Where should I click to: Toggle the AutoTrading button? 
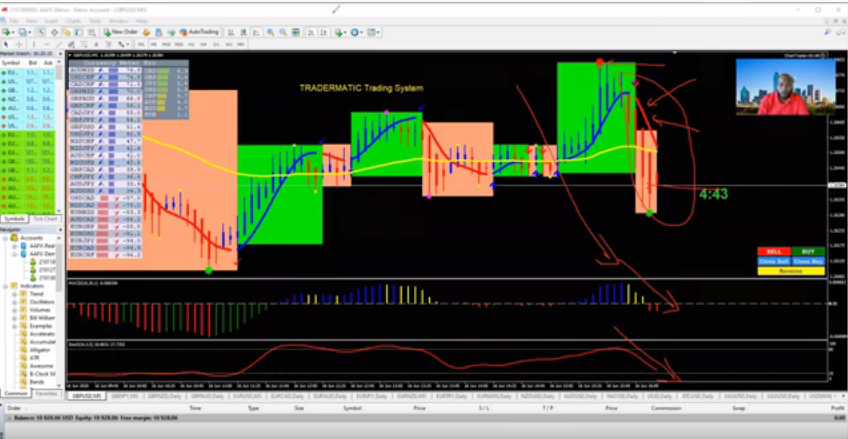click(198, 32)
